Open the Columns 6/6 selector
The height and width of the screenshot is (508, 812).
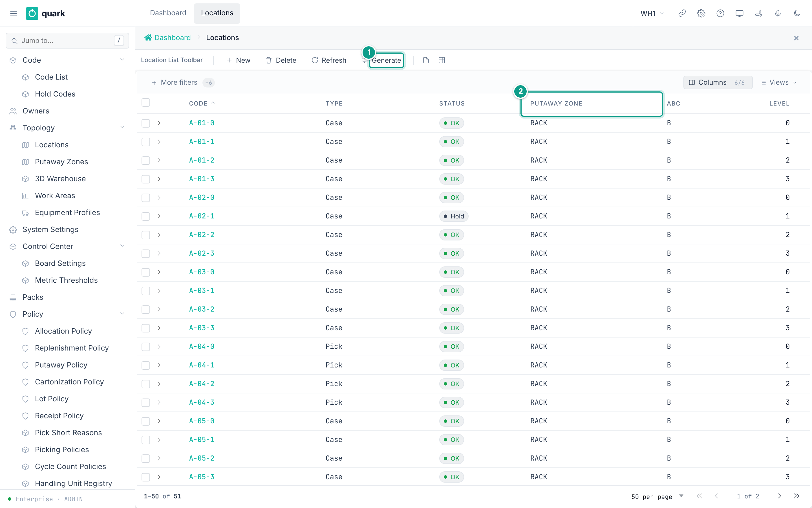coord(718,82)
